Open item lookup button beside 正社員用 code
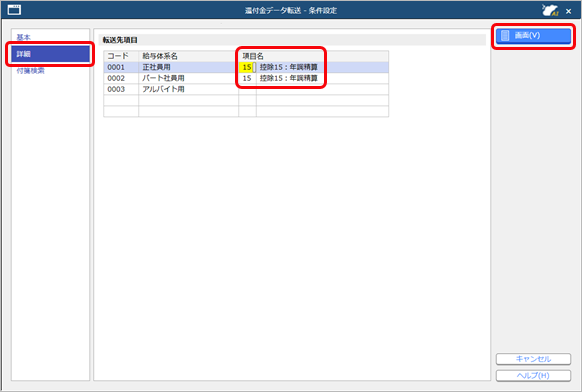 [x=254, y=67]
